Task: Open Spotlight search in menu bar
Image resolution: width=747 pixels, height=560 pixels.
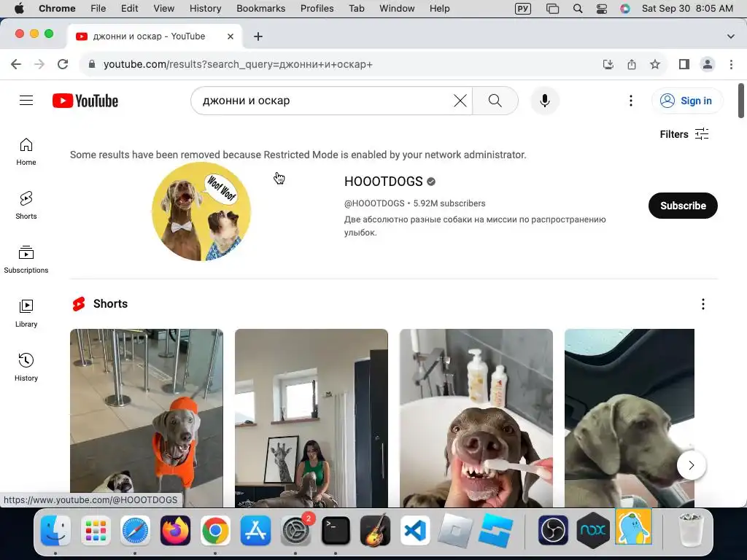Action: pyautogui.click(x=578, y=9)
